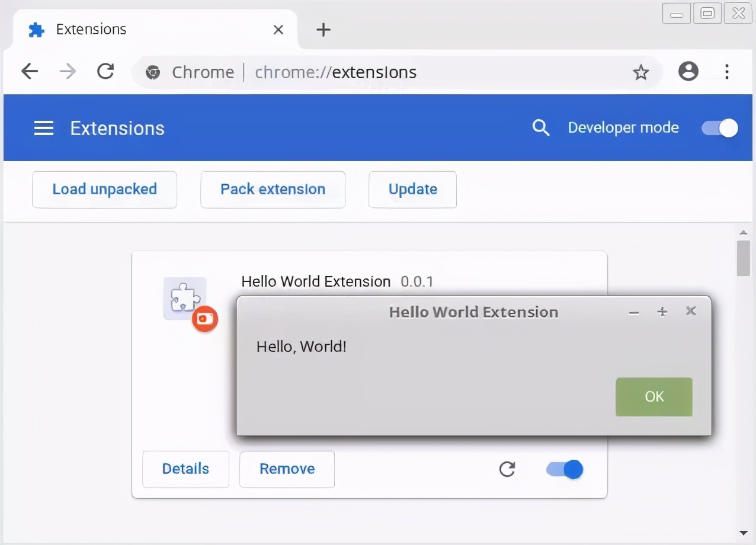The height and width of the screenshot is (545, 756).
Task: Open the Extensions hamburger menu
Action: pyautogui.click(x=44, y=128)
